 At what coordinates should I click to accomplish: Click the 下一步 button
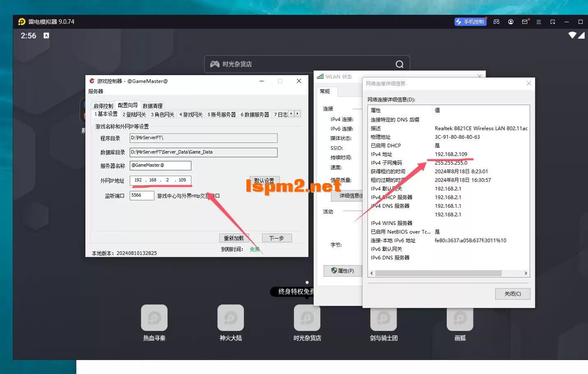click(276, 238)
